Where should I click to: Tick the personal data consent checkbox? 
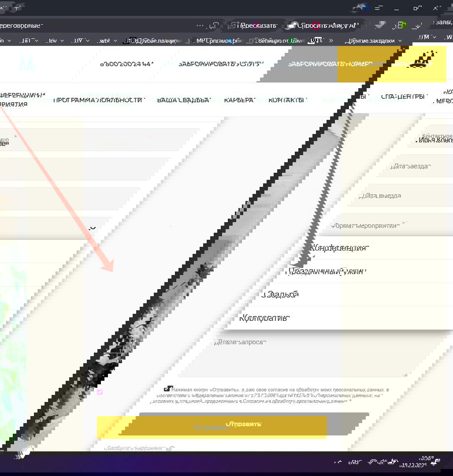click(x=167, y=389)
